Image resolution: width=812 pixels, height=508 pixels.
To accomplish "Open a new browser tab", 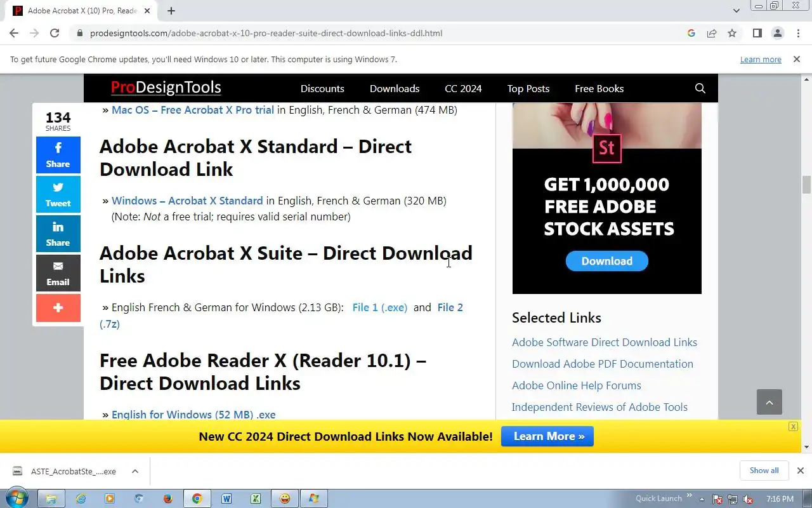I will tap(171, 11).
